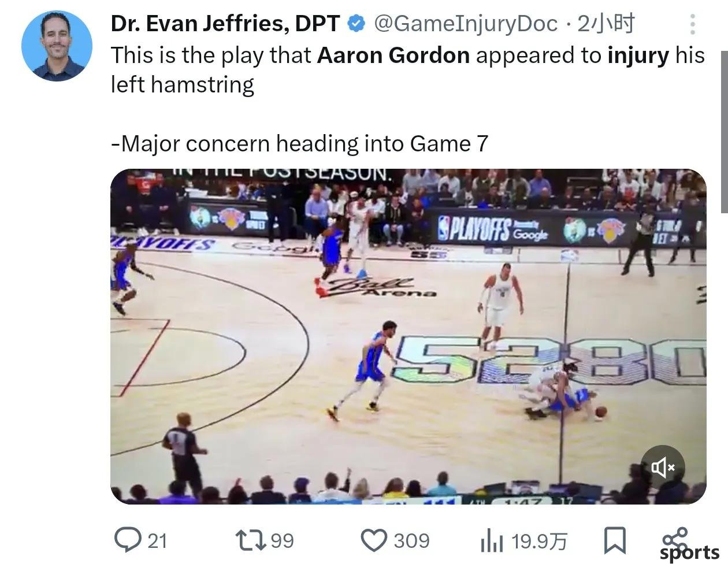Open Dr. Evan Jeffries, DPT display name
This screenshot has width=728, height=571.
(225, 24)
